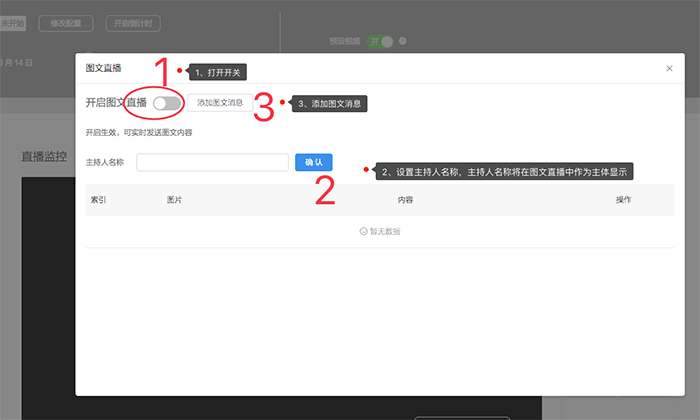This screenshot has width=700, height=420.
Task: Click the blue 确认 button
Action: [313, 162]
